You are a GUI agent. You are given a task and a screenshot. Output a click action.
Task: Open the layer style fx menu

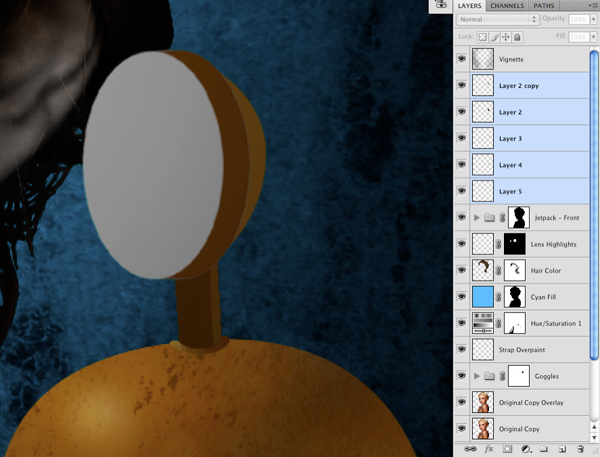point(489,449)
